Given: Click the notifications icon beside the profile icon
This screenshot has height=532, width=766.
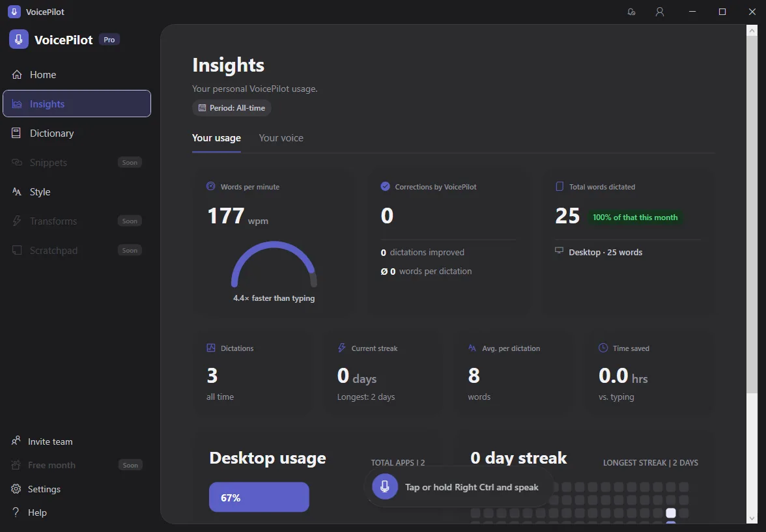Looking at the screenshot, I should 631,12.
